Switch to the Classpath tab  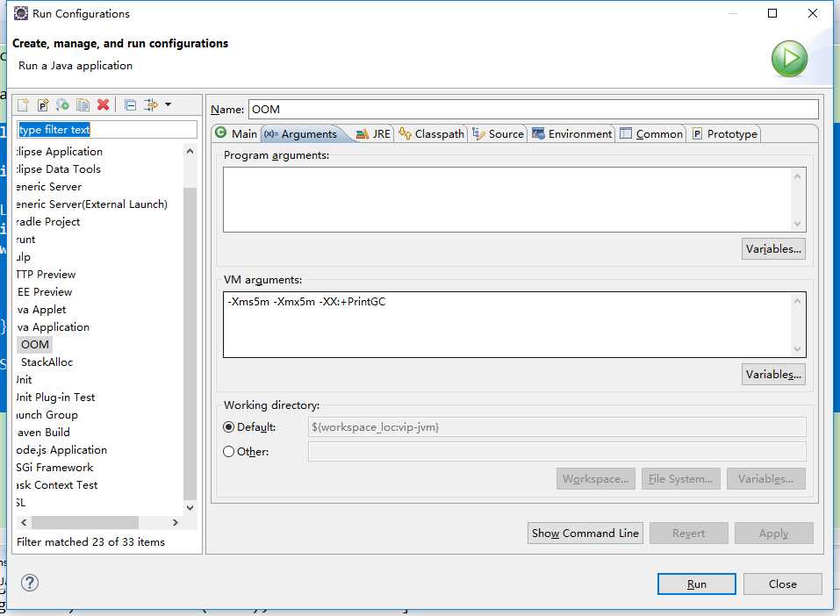coord(431,134)
